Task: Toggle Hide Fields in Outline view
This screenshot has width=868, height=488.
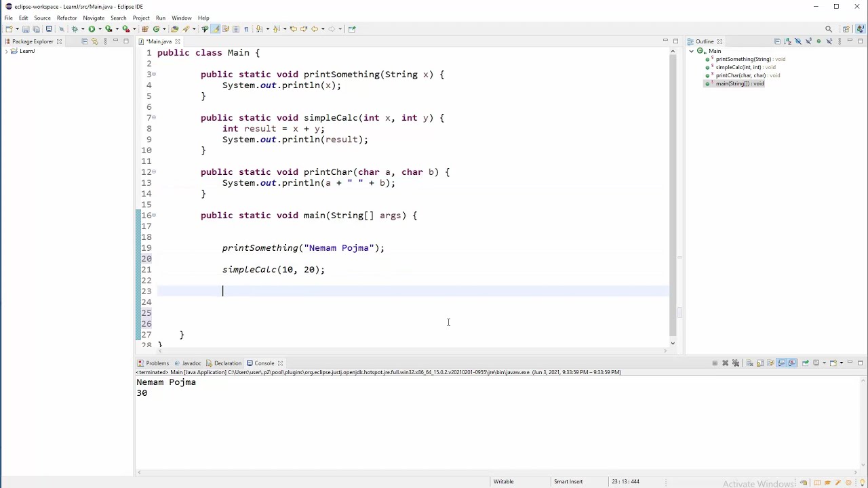Action: (798, 41)
